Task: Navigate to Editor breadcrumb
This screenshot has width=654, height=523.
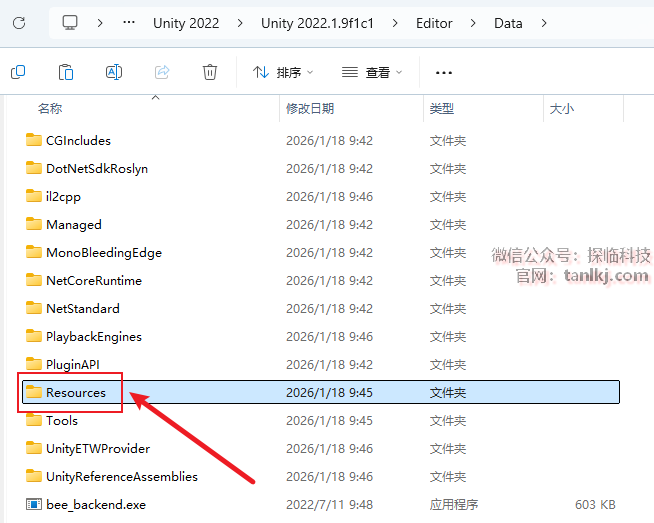Action: pyautogui.click(x=434, y=23)
